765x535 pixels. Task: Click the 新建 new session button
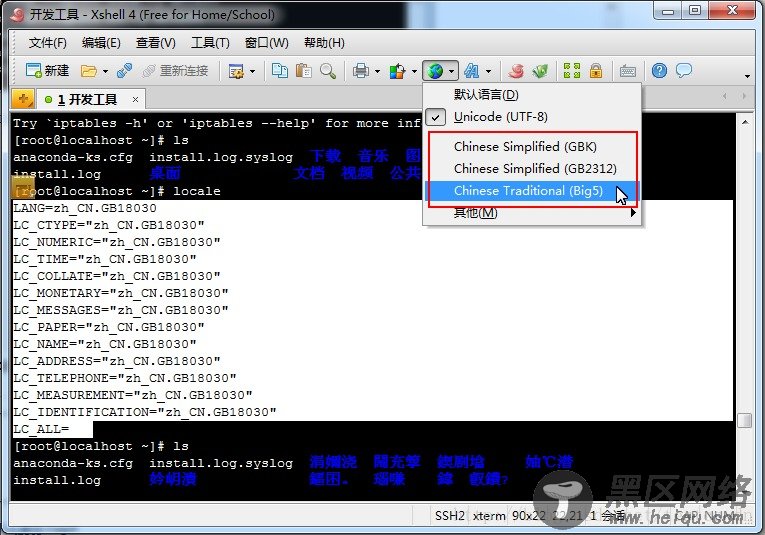point(47,71)
